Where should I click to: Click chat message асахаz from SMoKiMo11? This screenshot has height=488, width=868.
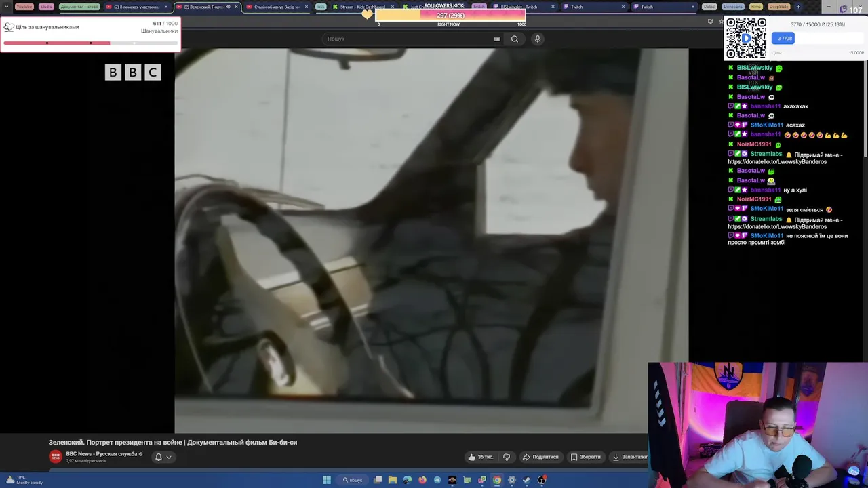[795, 125]
